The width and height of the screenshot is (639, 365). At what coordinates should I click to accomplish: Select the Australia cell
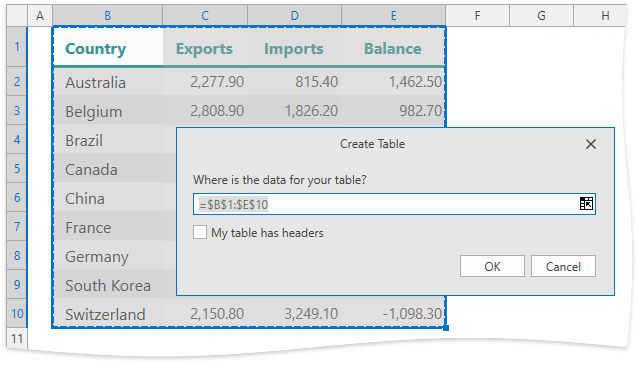(108, 81)
